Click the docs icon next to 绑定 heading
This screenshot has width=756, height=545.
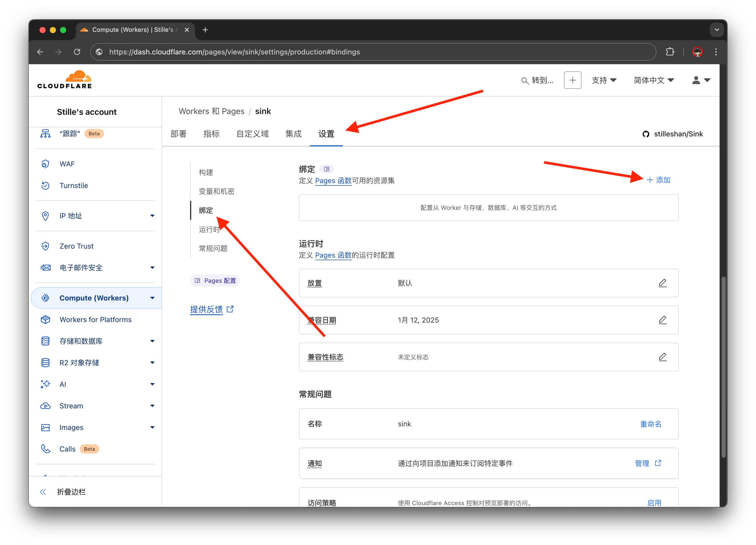[327, 169]
